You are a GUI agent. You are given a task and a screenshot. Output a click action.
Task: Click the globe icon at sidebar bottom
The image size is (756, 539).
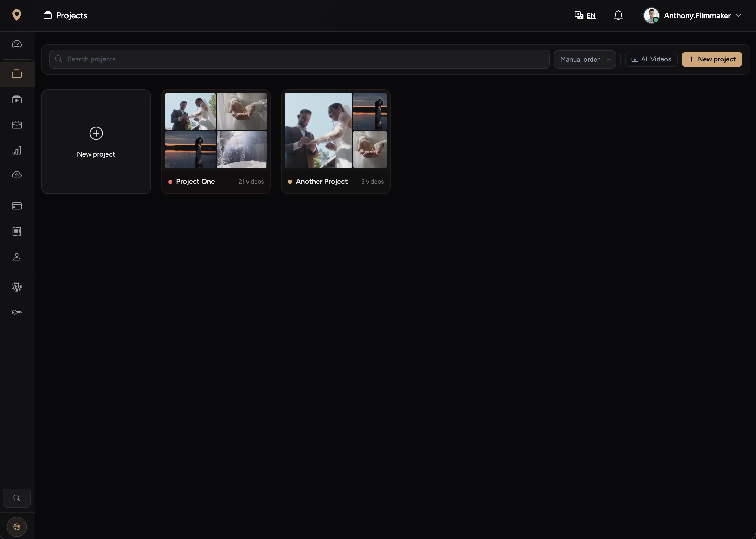(17, 527)
